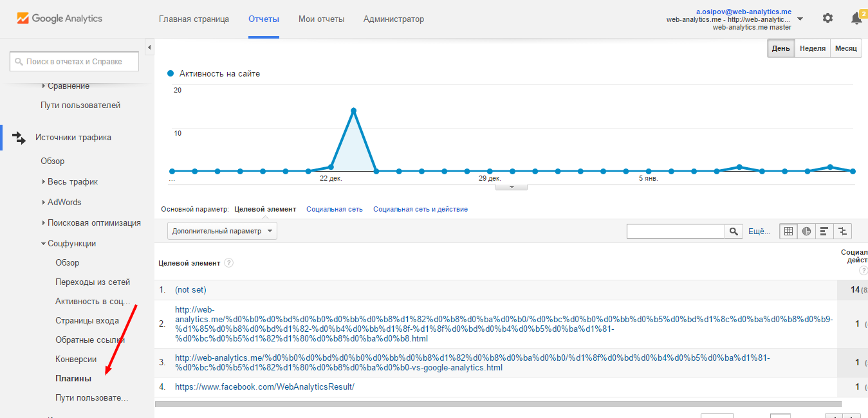
Task: Click the (not set) row link
Action: [190, 290]
